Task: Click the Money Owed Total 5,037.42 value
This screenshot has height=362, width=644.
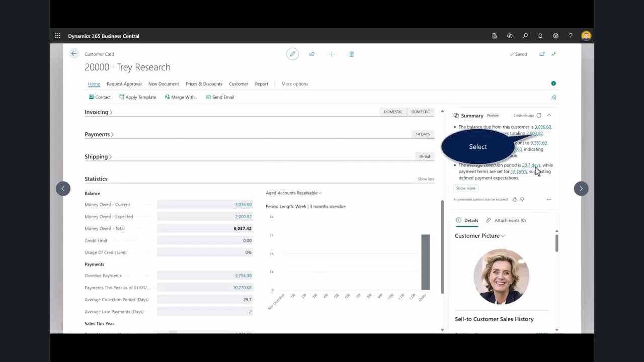Action: click(x=243, y=228)
